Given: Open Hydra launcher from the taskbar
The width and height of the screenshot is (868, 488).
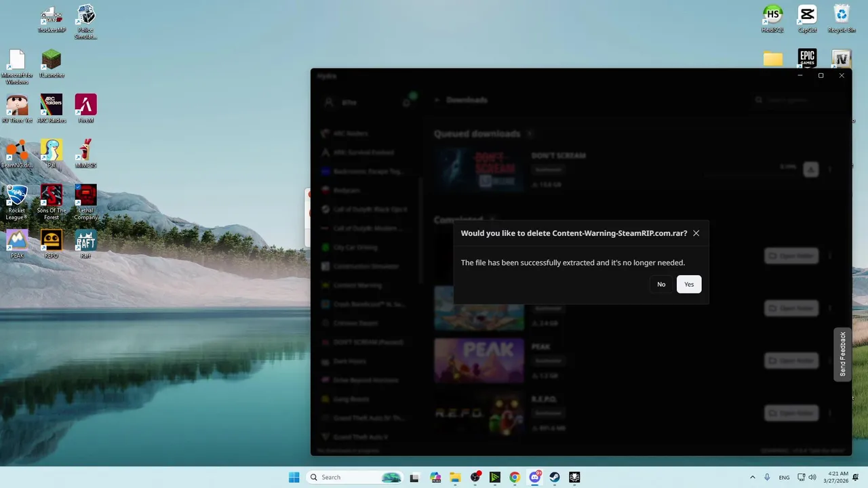Looking at the screenshot, I should point(574,477).
